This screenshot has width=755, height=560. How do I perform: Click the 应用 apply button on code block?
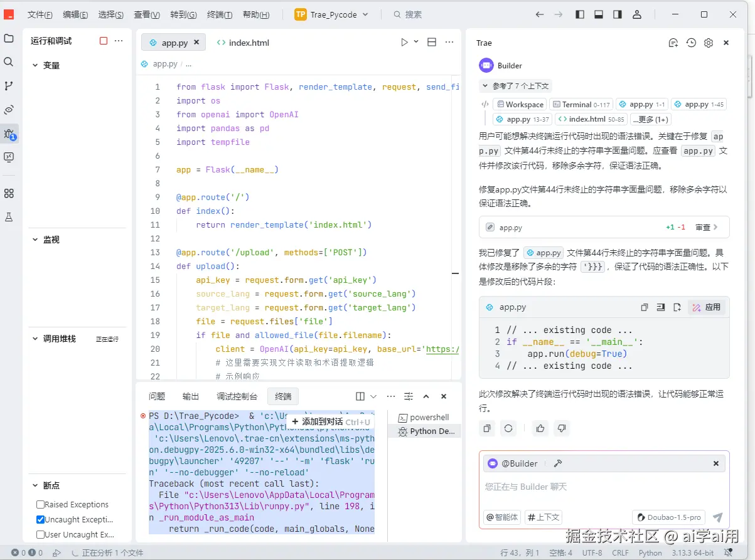click(x=707, y=307)
